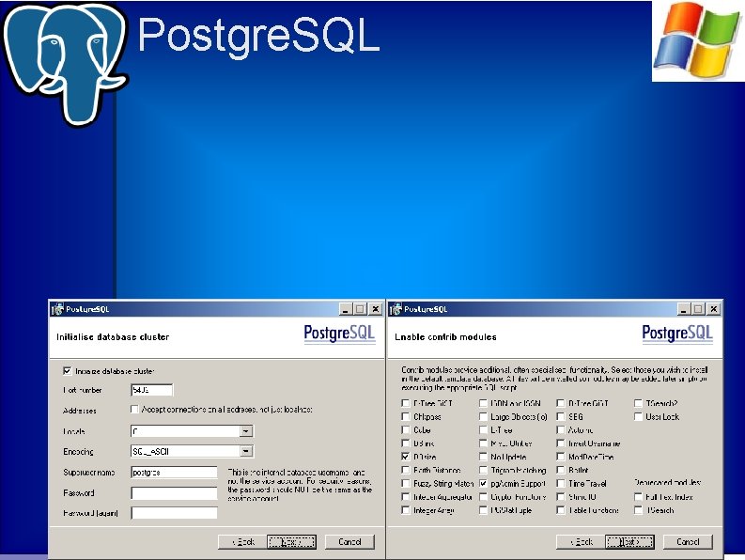
Task: Uncheck Initialize database cluster checkbox
Action: (67, 371)
